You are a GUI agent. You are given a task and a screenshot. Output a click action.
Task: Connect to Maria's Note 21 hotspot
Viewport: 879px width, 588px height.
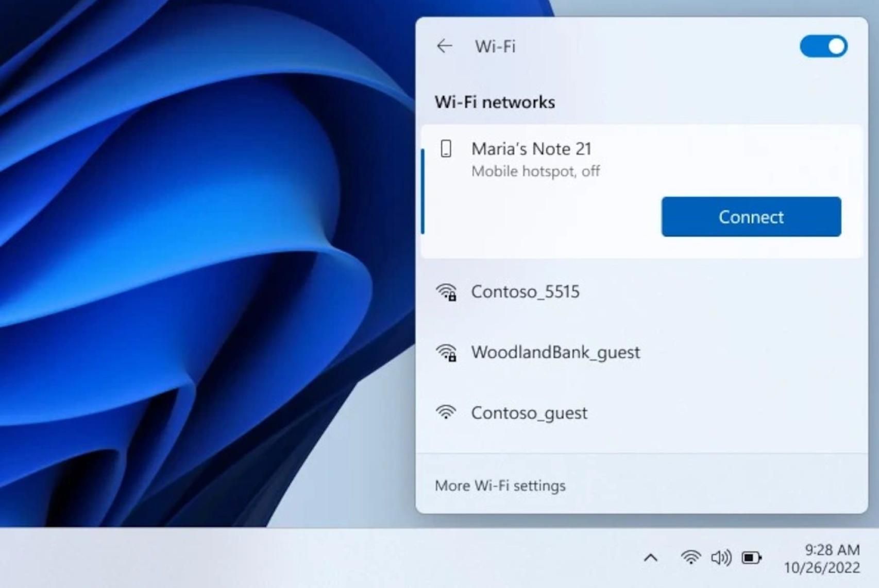pyautogui.click(x=751, y=217)
